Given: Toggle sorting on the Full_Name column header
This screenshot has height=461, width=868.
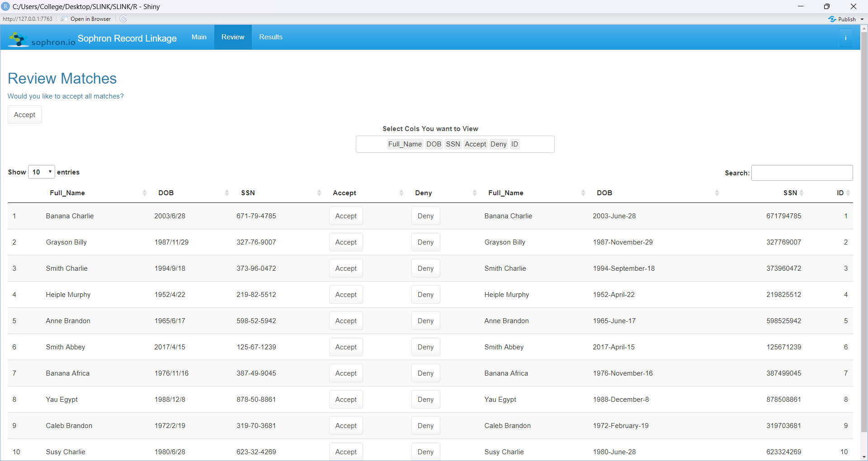Looking at the screenshot, I should click(67, 193).
